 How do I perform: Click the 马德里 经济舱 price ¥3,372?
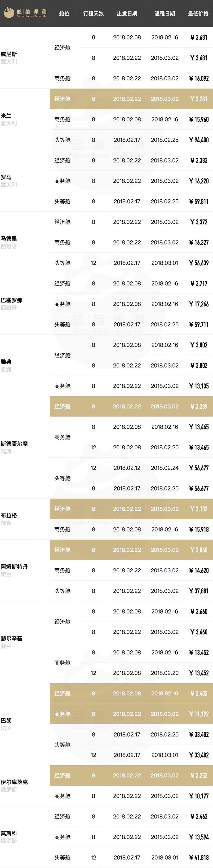199,222
